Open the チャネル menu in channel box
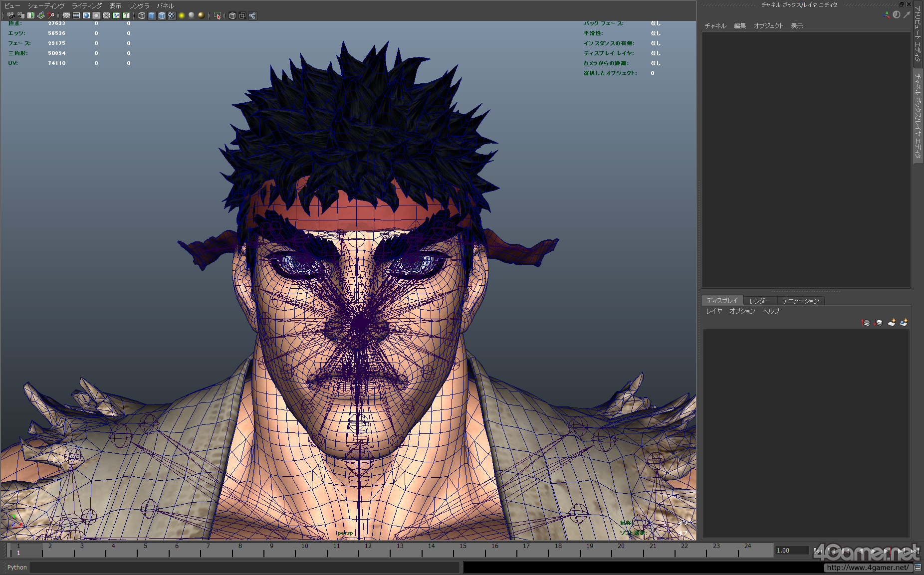This screenshot has width=924, height=575. [x=715, y=26]
